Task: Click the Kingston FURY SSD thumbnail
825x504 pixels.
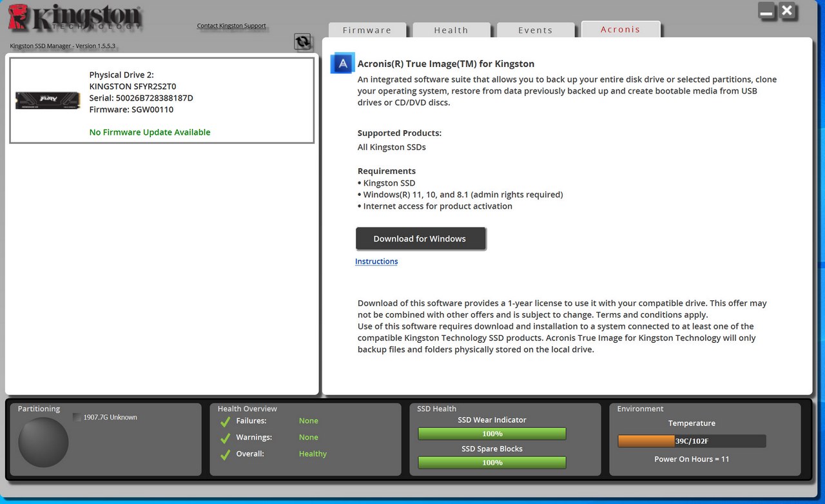Action: [x=48, y=100]
